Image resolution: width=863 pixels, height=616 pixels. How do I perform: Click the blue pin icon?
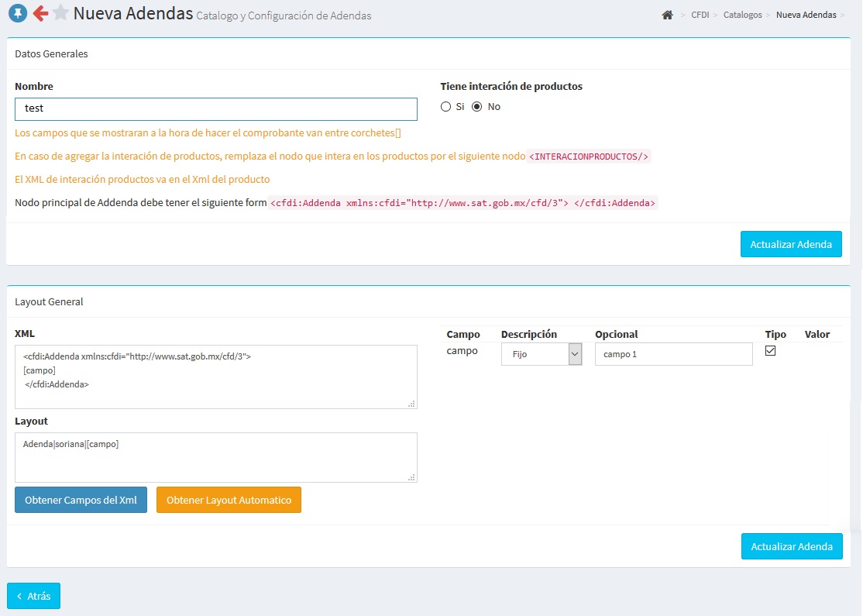(18, 13)
